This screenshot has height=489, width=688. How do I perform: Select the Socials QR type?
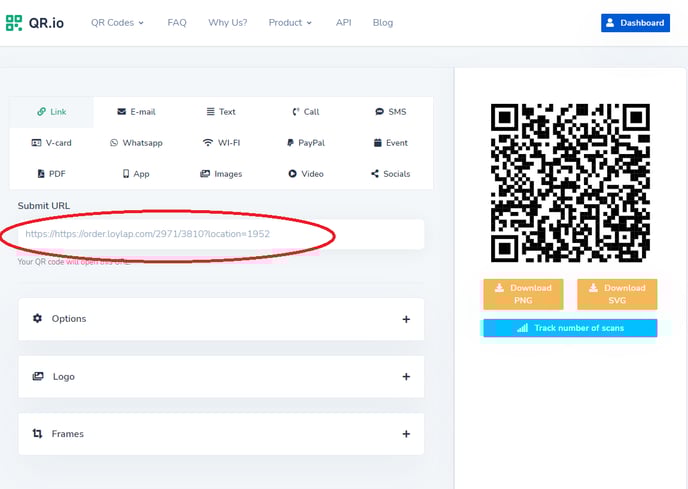click(390, 174)
